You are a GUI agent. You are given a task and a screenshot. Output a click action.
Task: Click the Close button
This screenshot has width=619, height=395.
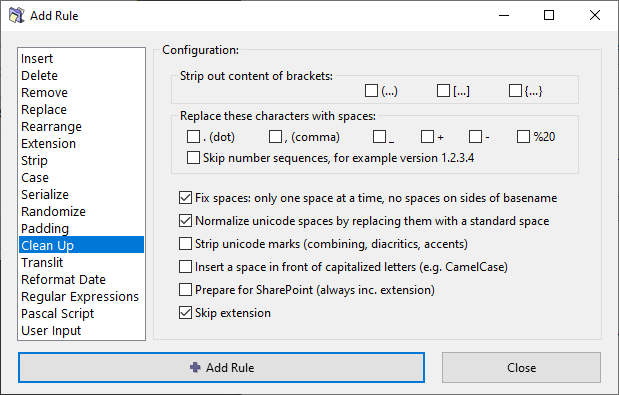[521, 367]
